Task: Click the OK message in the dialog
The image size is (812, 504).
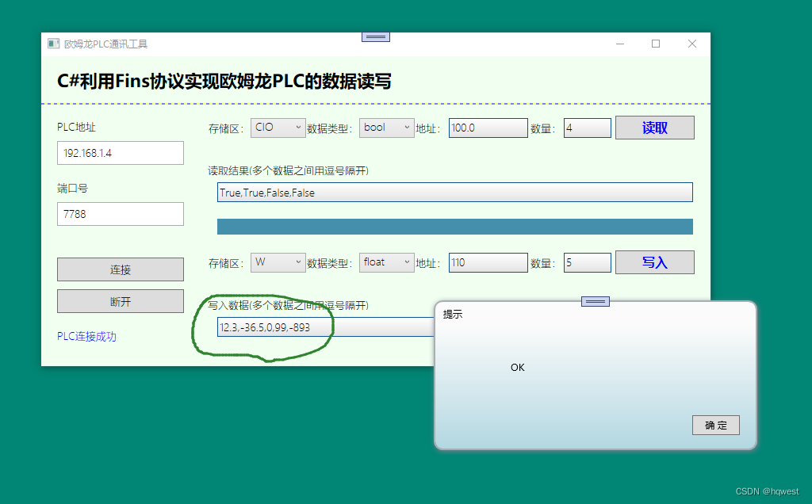Action: (x=517, y=368)
